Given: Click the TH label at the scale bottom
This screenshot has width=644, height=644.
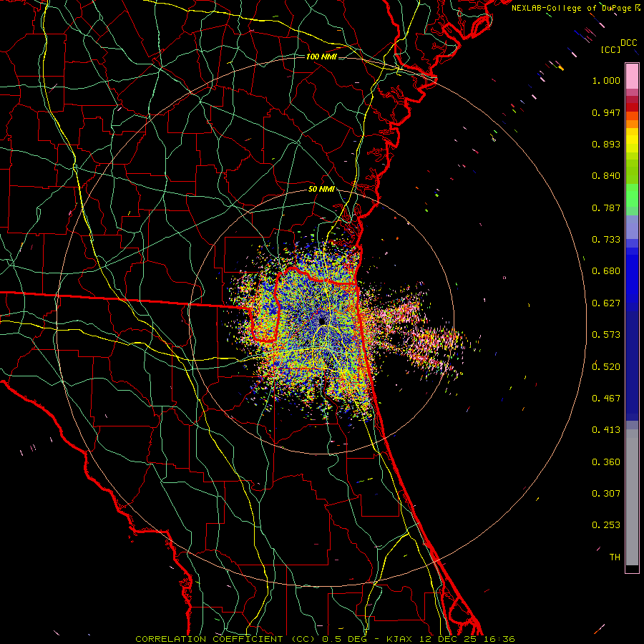Looking at the screenshot, I should [x=615, y=557].
